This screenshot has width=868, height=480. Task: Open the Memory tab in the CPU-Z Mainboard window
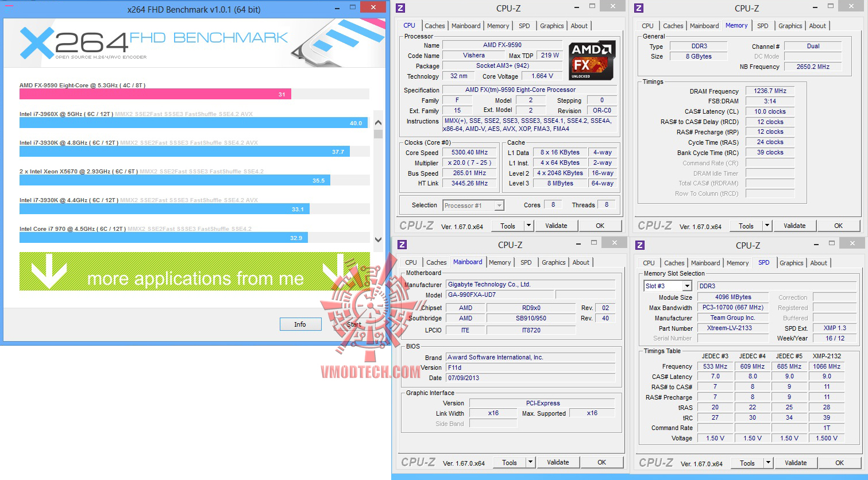(500, 262)
